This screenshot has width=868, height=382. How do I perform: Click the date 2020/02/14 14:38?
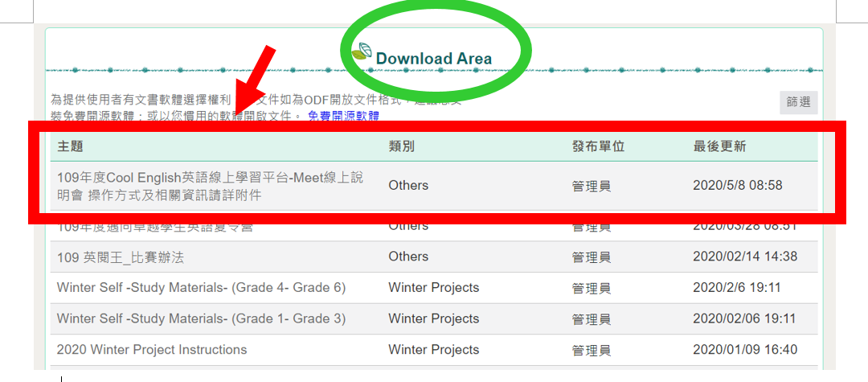[744, 257]
